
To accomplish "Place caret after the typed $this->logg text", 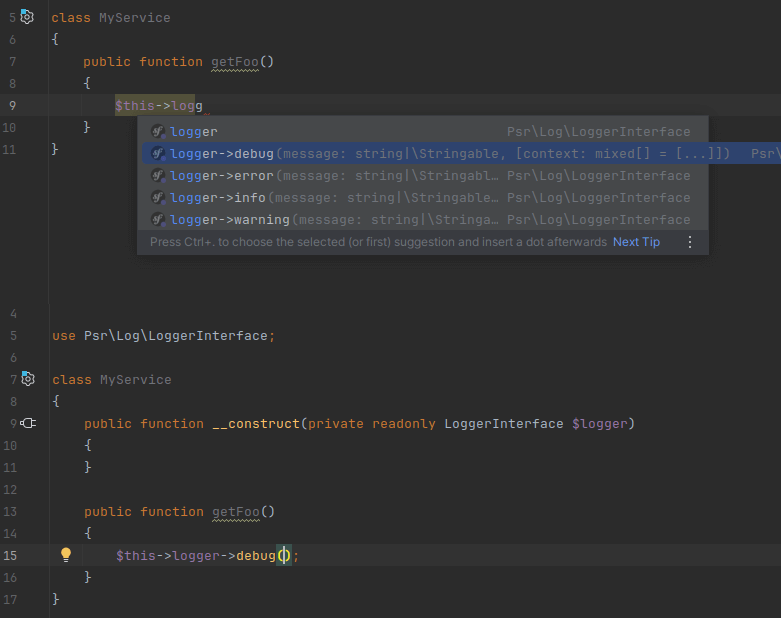I will pyautogui.click(x=203, y=105).
